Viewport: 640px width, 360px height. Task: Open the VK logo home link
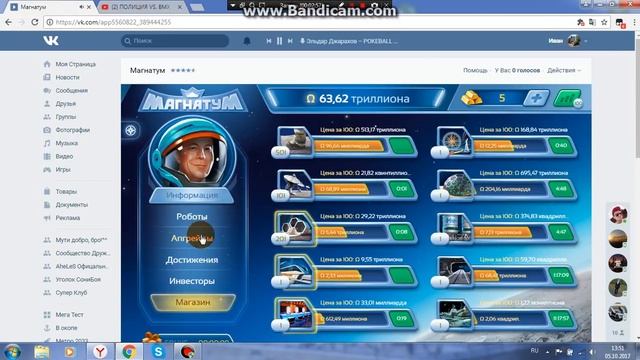click(x=51, y=40)
